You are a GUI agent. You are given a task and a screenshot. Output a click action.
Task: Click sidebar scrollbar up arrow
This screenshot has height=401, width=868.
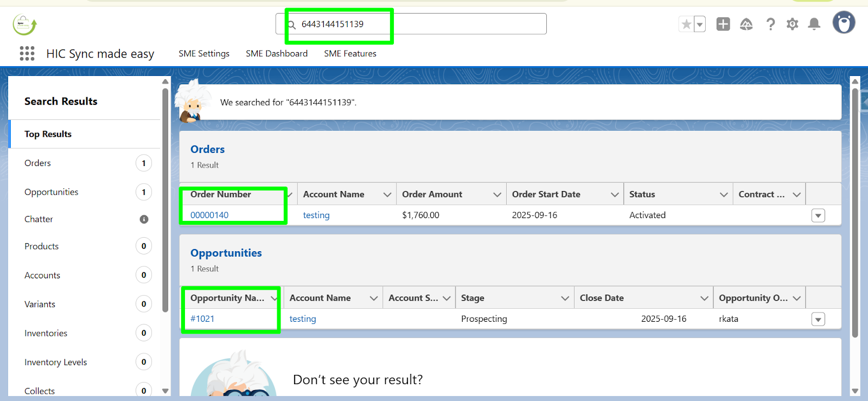(x=165, y=81)
